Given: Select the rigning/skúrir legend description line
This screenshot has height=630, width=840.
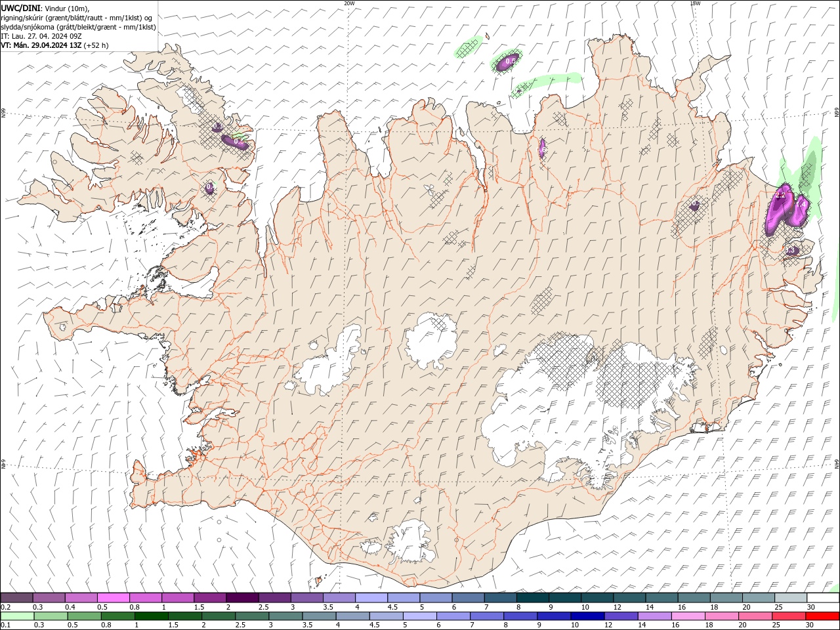Looking at the screenshot, I should 77,18.
